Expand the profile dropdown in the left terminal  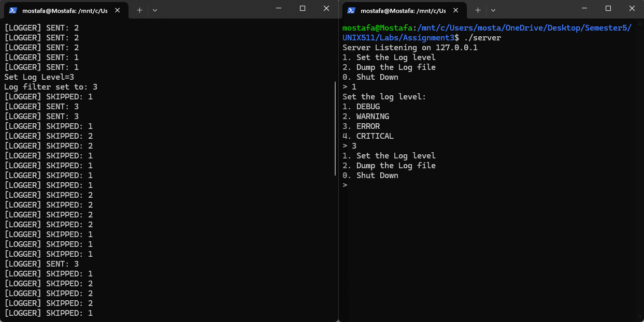155,10
